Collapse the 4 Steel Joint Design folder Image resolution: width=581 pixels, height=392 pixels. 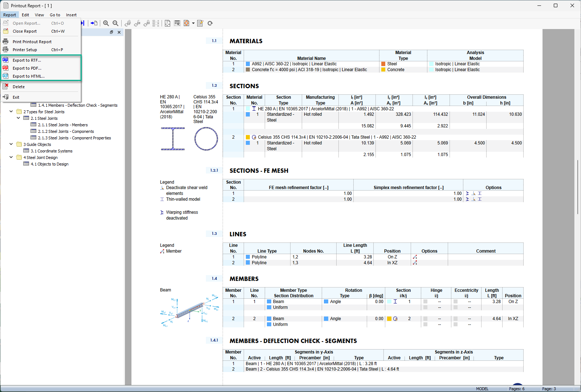pos(11,157)
